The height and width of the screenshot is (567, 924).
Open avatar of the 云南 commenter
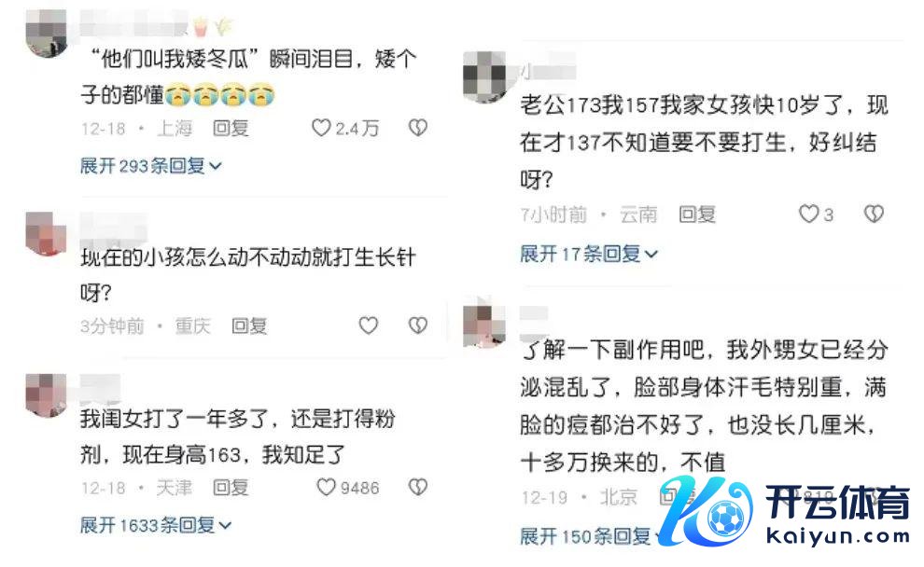(484, 76)
